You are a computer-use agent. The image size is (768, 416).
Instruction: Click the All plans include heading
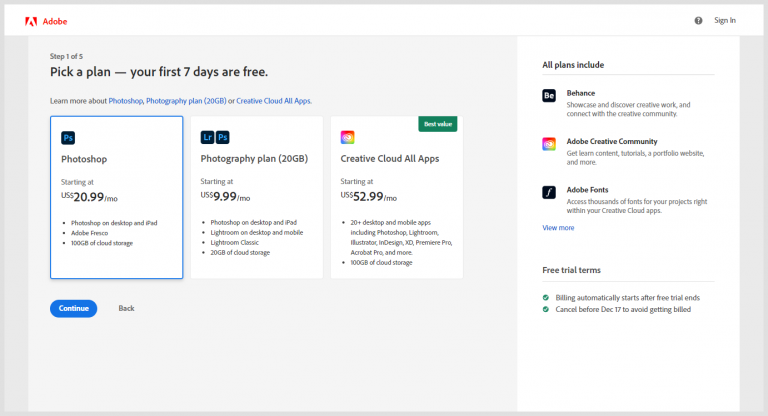[573, 65]
